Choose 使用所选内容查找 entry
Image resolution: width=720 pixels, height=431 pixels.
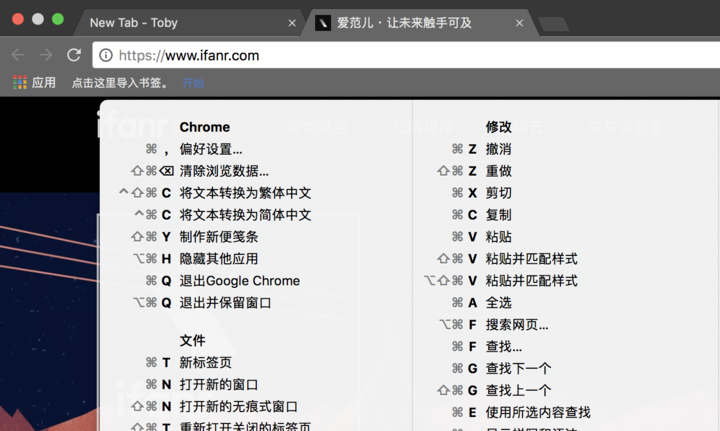[x=538, y=412]
